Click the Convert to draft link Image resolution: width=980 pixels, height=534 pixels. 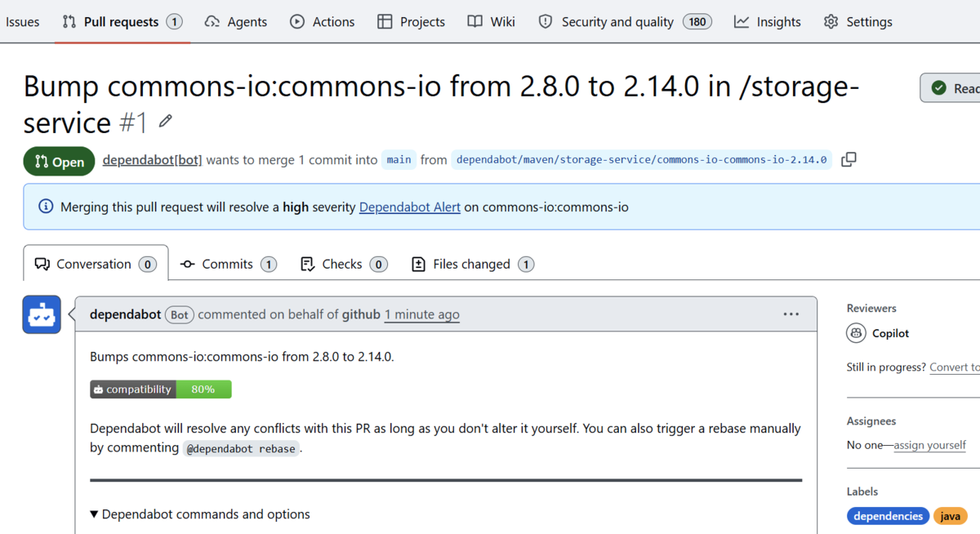point(955,367)
